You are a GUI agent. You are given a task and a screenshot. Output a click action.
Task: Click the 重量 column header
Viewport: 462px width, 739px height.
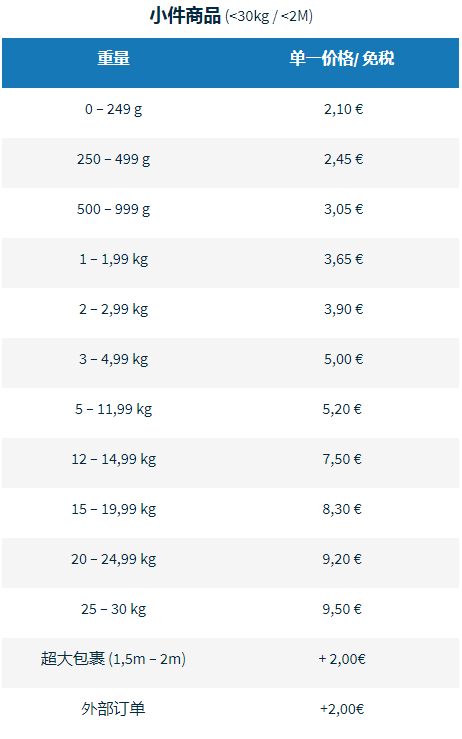tap(114, 58)
